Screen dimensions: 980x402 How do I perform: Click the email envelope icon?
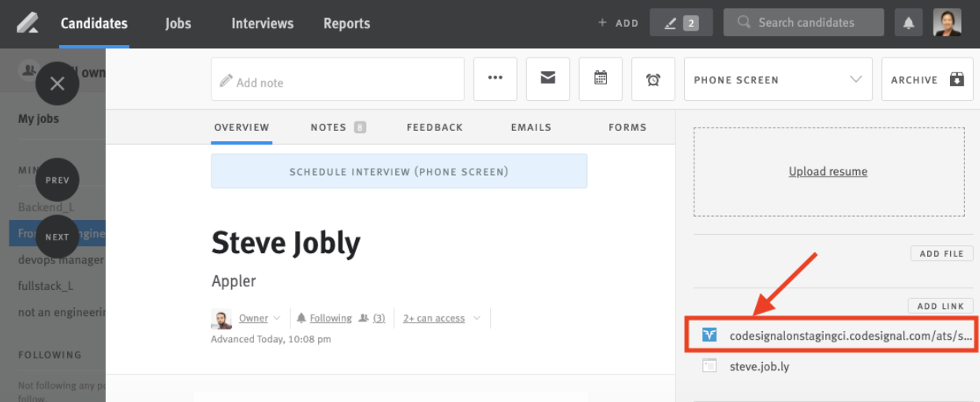coord(548,80)
